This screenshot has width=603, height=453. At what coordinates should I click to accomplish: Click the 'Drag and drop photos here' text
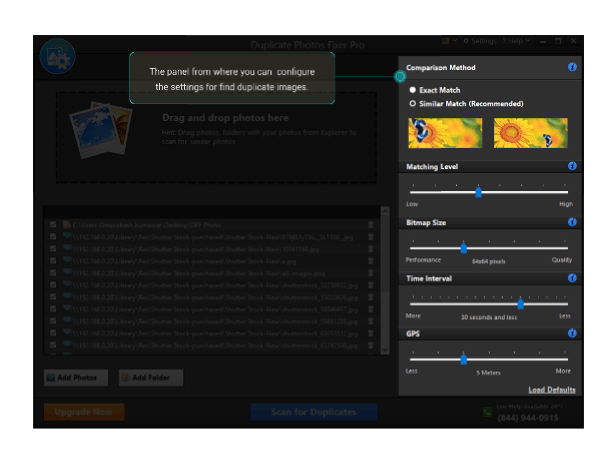(225, 118)
